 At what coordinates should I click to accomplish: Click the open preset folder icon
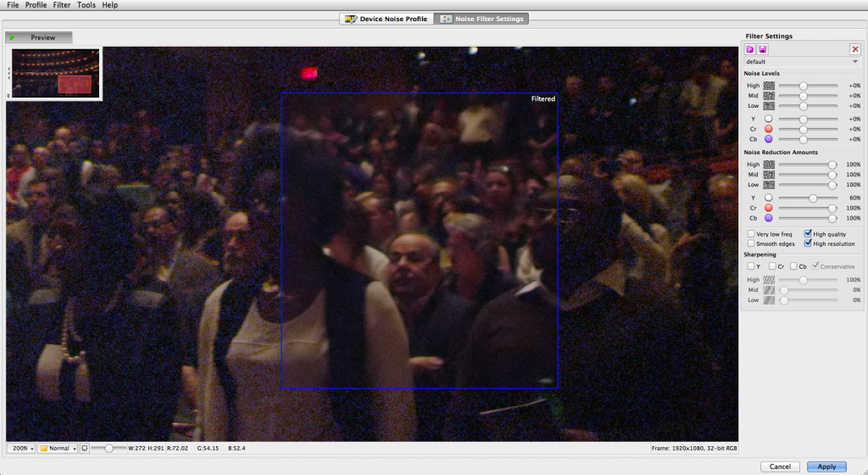point(750,50)
